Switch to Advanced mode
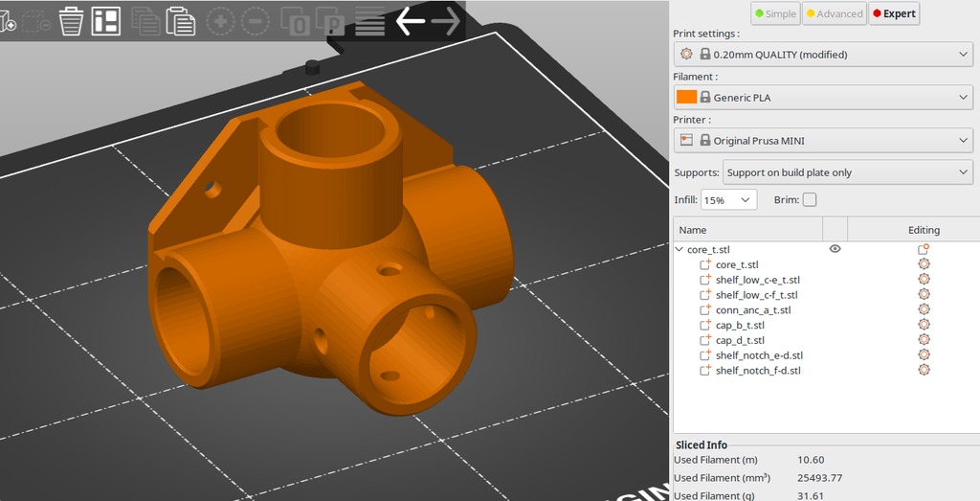Screen dimensions: 980x501 [x=835, y=13]
